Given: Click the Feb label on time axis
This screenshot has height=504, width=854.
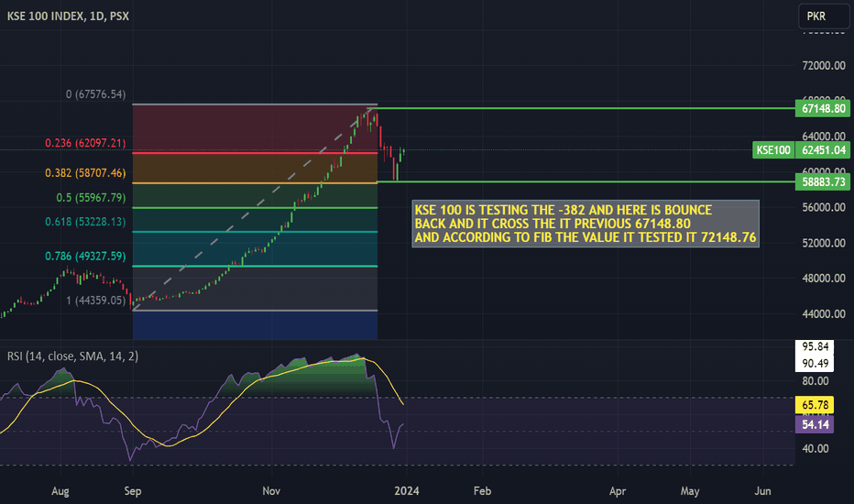Looking at the screenshot, I should tap(483, 491).
